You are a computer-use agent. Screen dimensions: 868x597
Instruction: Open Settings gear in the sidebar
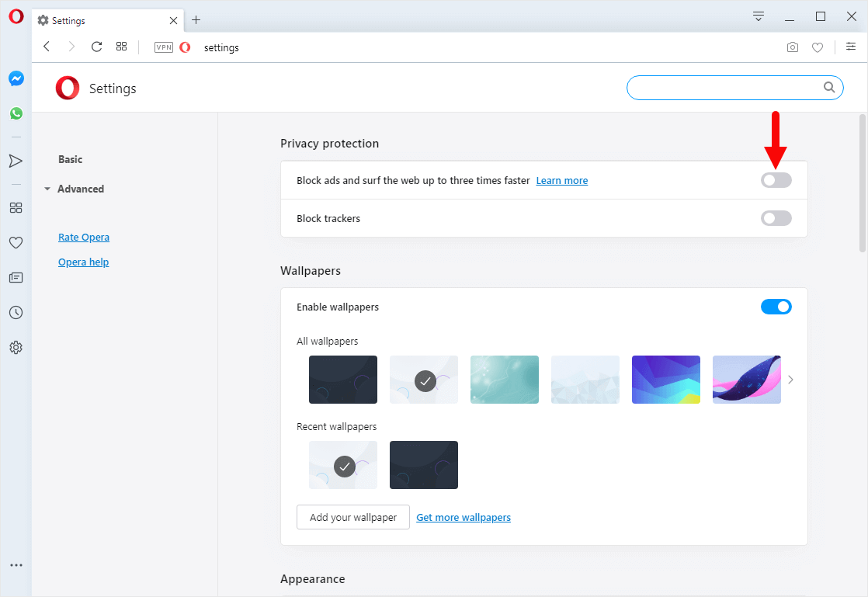(16, 348)
